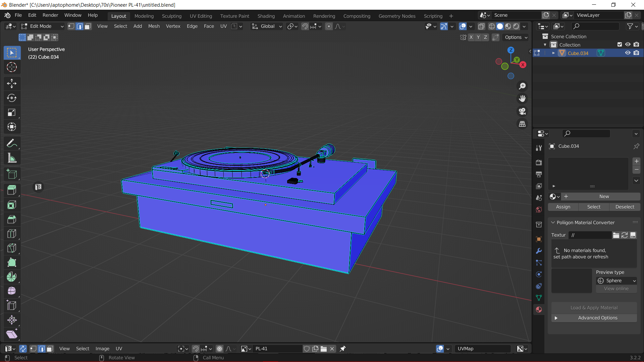Screen dimensions: 644x362
Task: Click the PL-41 image name field
Action: [x=278, y=349]
